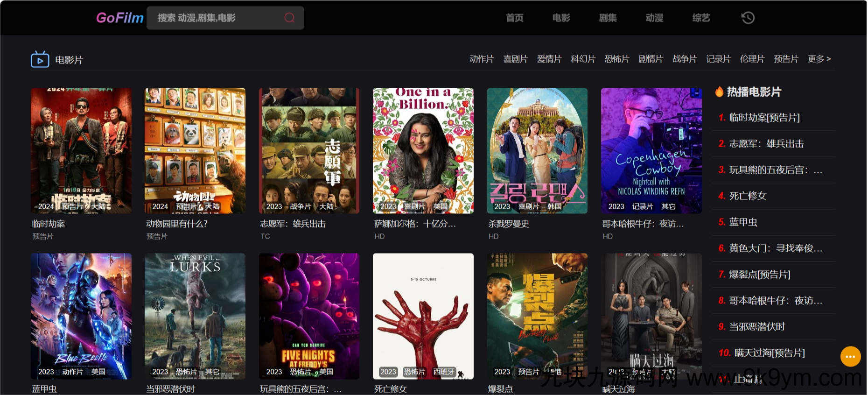Screen dimensions: 868x395
Task: Click the title 当邪恶潜伏时 under poster
Action: (171, 389)
